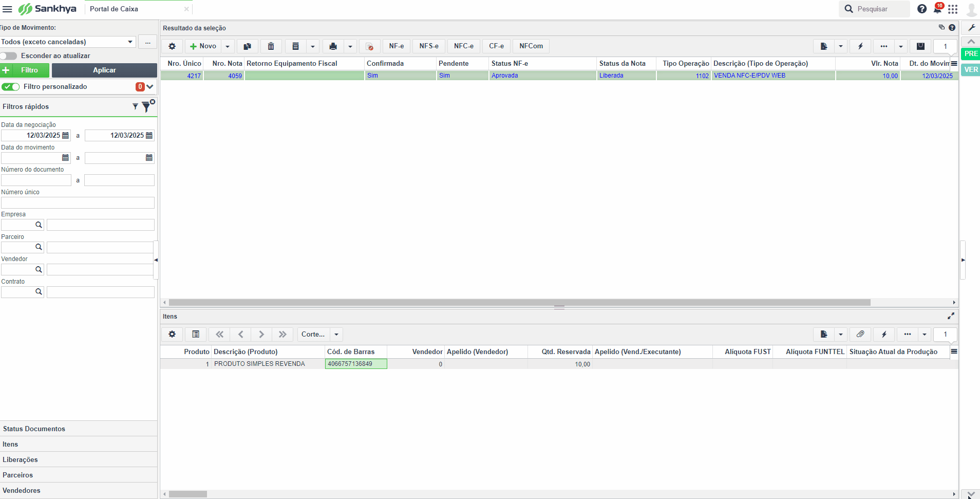Screen dimensions: 980x499
Task: Toggle Esconder ao atualizar switch
Action: (x=9, y=56)
